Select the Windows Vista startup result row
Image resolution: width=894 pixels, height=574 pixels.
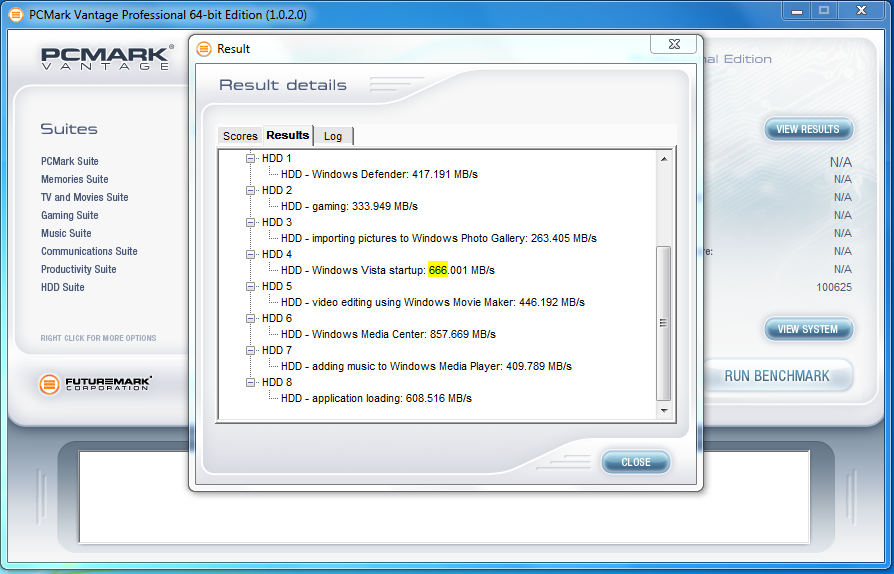(388, 270)
